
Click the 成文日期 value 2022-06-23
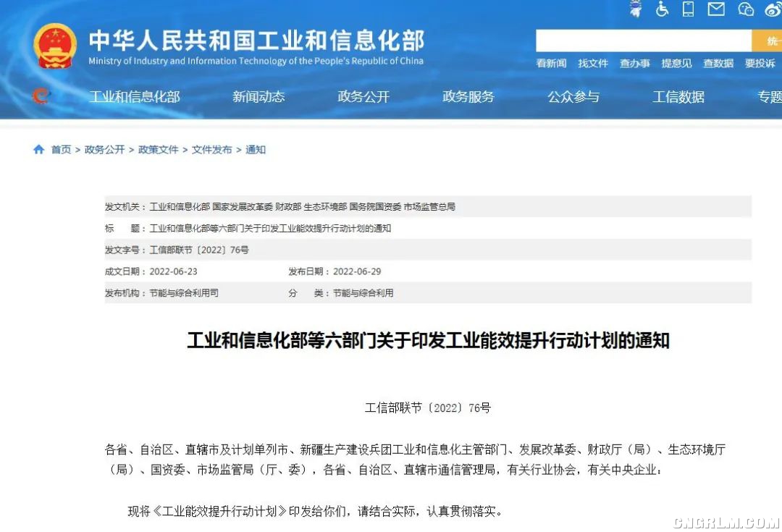(x=174, y=271)
